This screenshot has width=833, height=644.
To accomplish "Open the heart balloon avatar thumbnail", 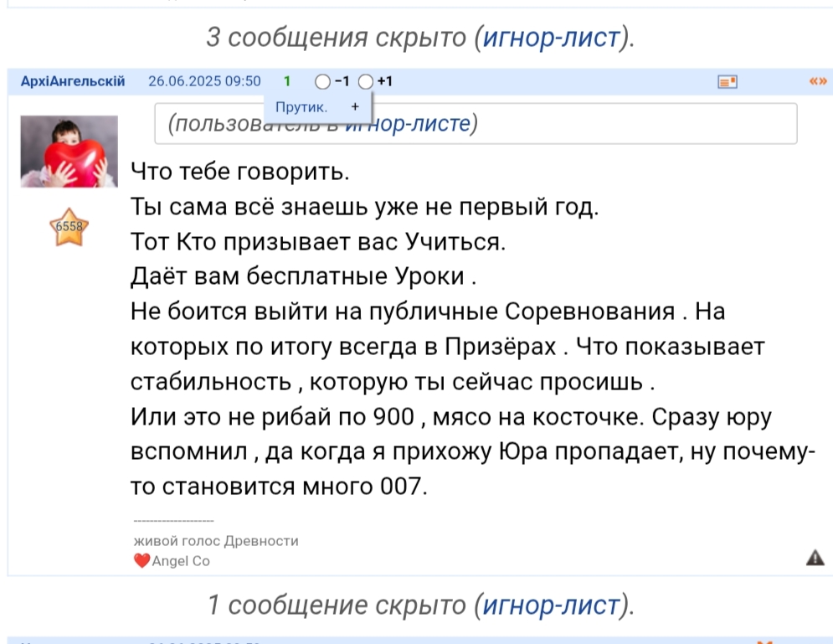I will (69, 151).
